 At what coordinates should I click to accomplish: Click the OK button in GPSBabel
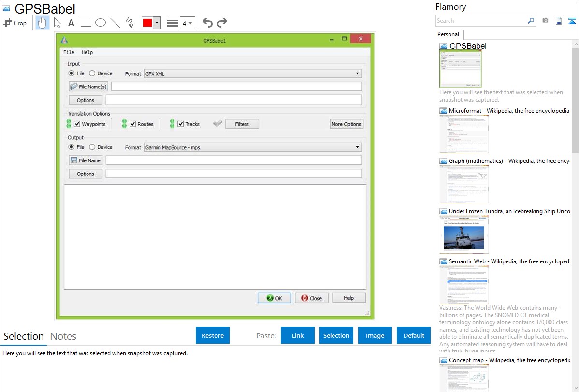(x=275, y=298)
